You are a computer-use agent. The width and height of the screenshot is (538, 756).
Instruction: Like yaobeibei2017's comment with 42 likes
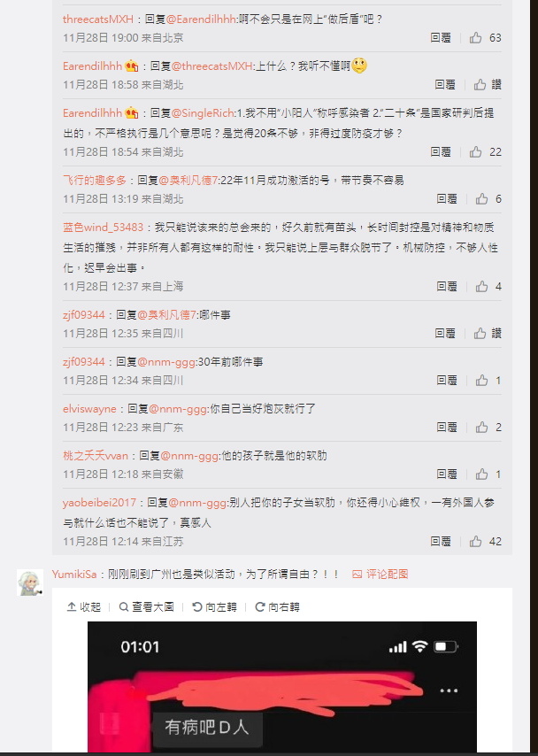476,541
